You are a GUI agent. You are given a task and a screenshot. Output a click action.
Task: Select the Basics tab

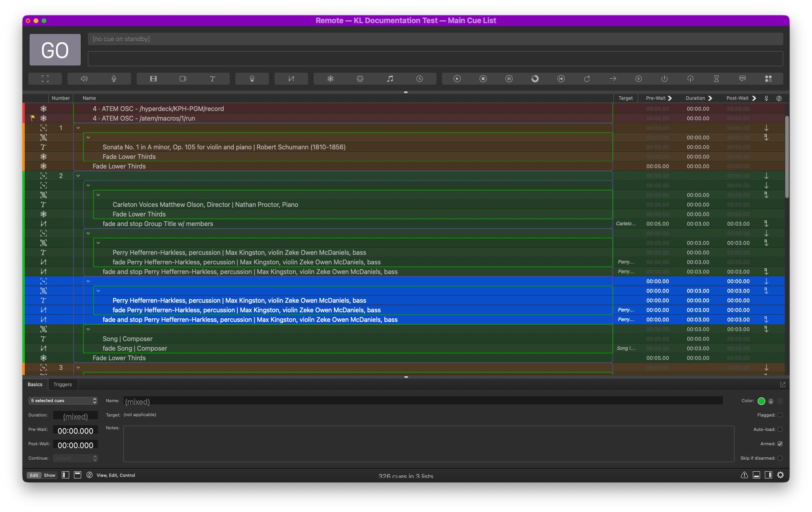click(x=35, y=385)
